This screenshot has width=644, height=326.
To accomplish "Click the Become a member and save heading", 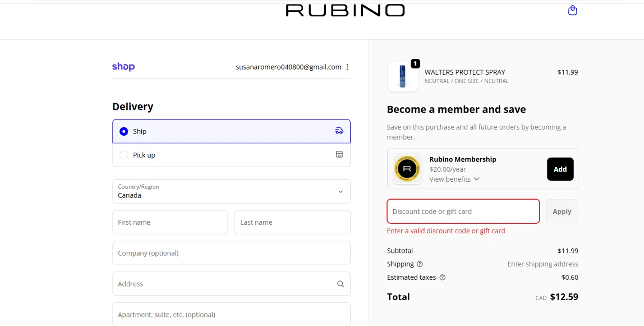I will click(x=456, y=109).
